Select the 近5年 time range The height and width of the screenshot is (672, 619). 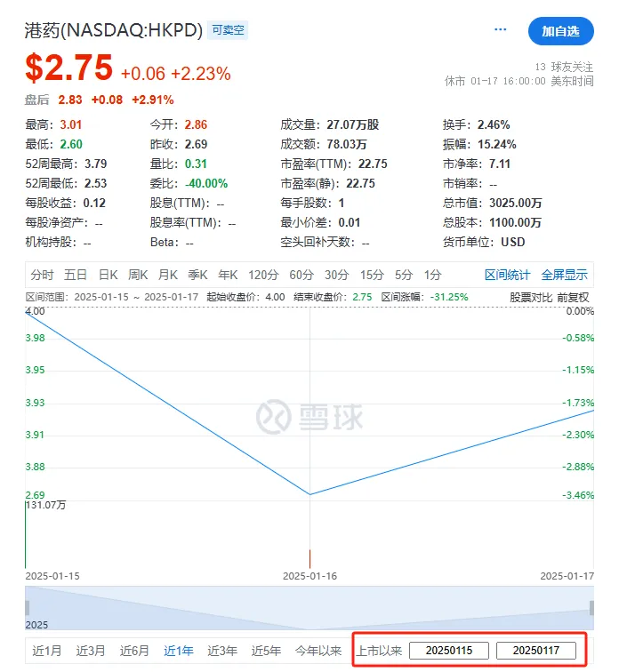coord(266,651)
